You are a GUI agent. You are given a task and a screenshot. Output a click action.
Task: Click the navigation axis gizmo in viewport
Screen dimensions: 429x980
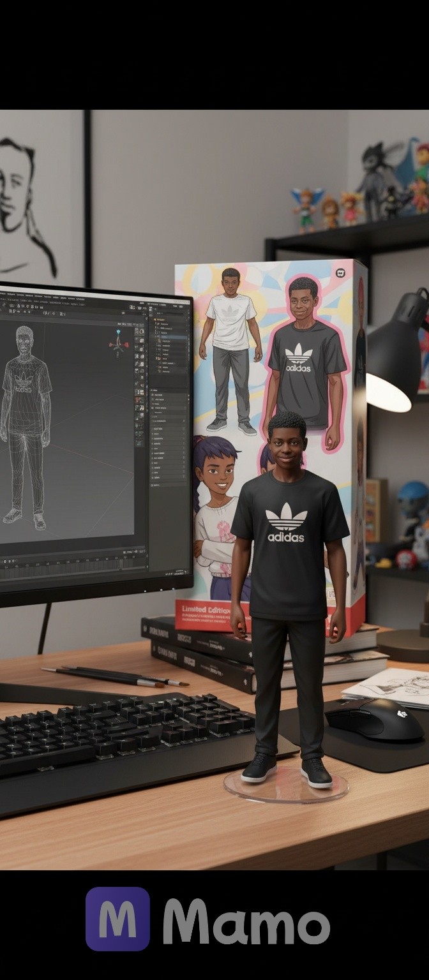pos(117,344)
